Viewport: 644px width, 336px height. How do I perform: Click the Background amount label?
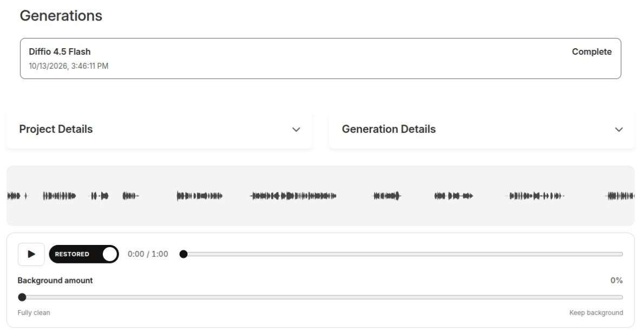[55, 281]
